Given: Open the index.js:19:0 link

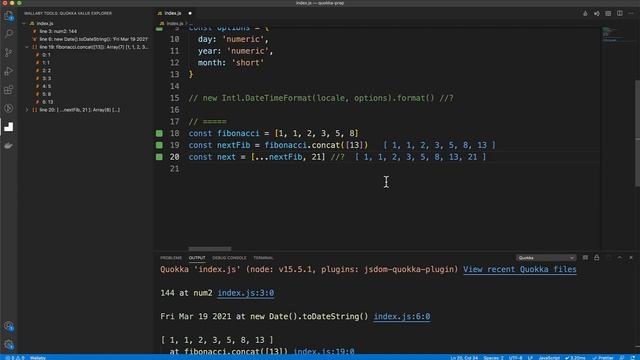Looking at the screenshot, I should 324,351.
